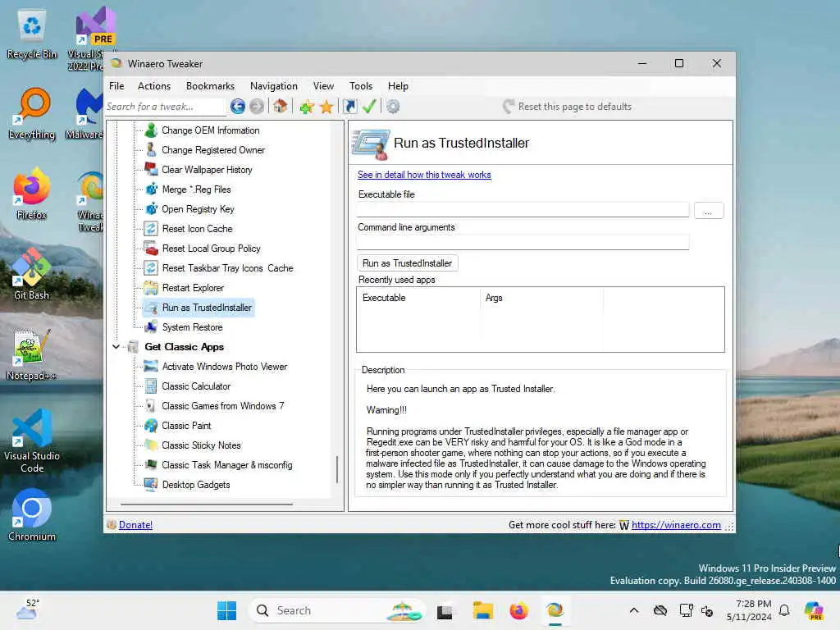
Task: Open See in detail how this tweak works link
Action: click(424, 175)
